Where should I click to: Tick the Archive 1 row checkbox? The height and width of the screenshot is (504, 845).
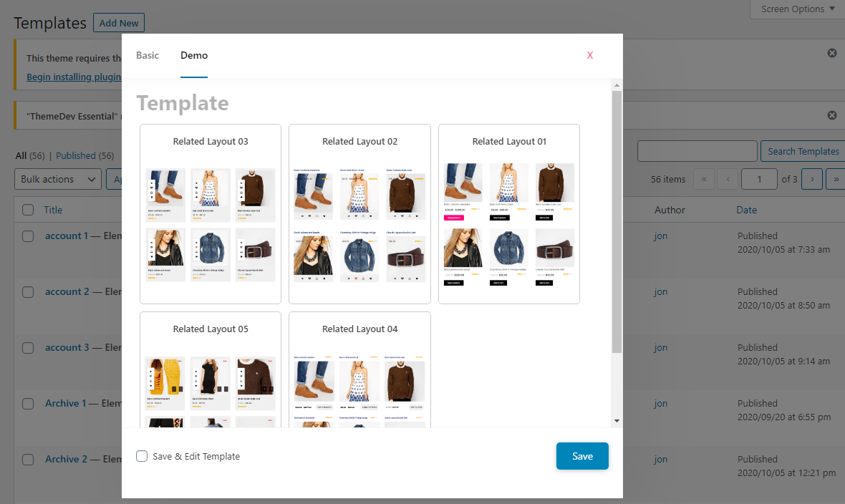point(28,404)
